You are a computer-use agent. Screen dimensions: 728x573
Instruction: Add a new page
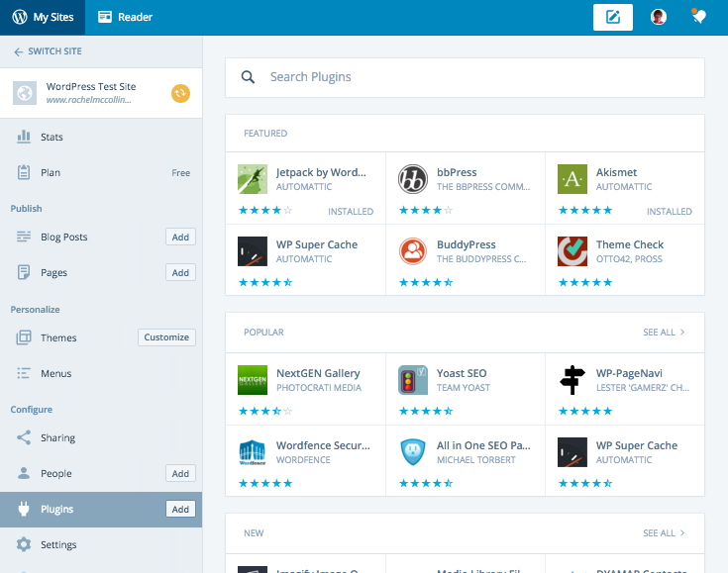coord(180,272)
